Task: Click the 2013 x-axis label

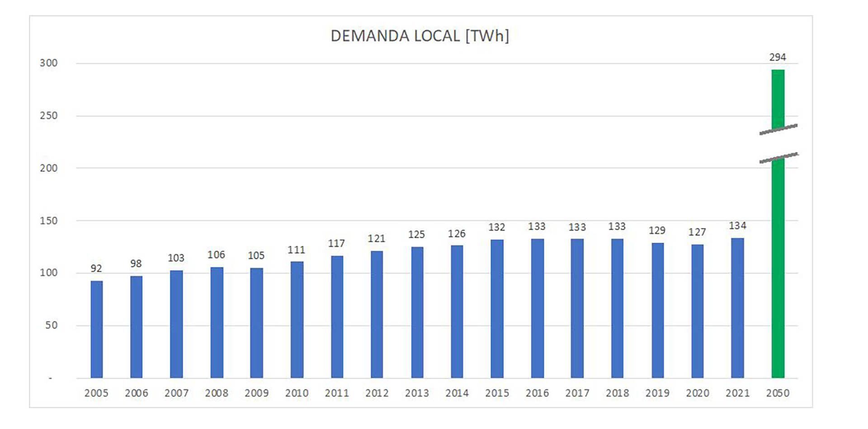Action: [417, 393]
